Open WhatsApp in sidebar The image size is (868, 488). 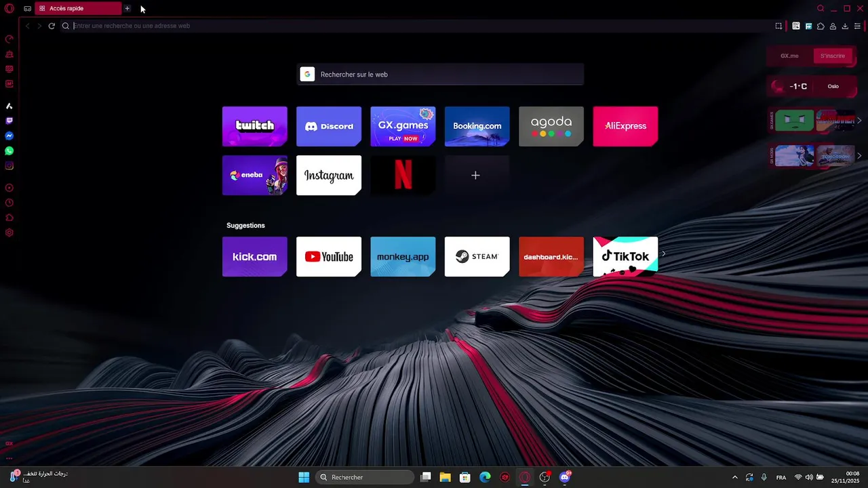(9, 151)
